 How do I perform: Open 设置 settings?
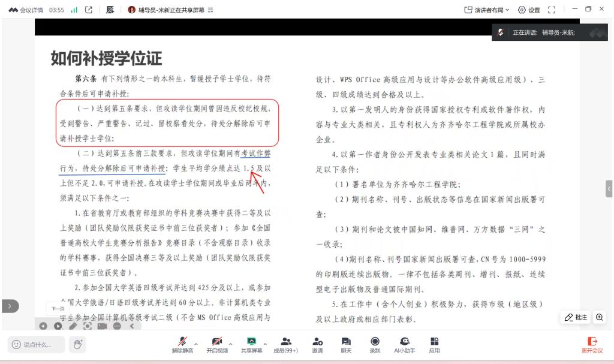point(529,10)
